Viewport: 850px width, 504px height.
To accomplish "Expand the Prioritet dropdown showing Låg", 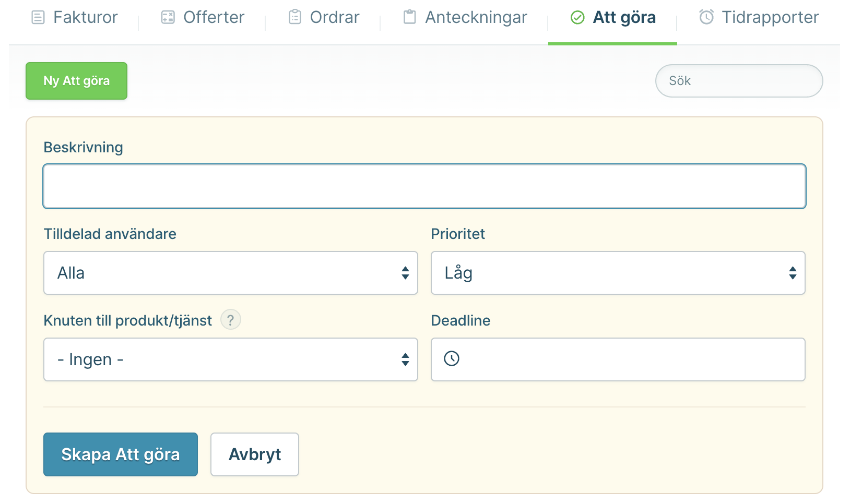I will coord(618,273).
